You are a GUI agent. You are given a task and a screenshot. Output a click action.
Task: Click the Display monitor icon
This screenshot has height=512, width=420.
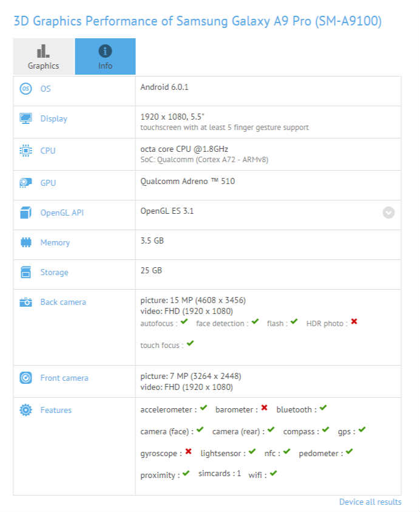[x=25, y=118]
